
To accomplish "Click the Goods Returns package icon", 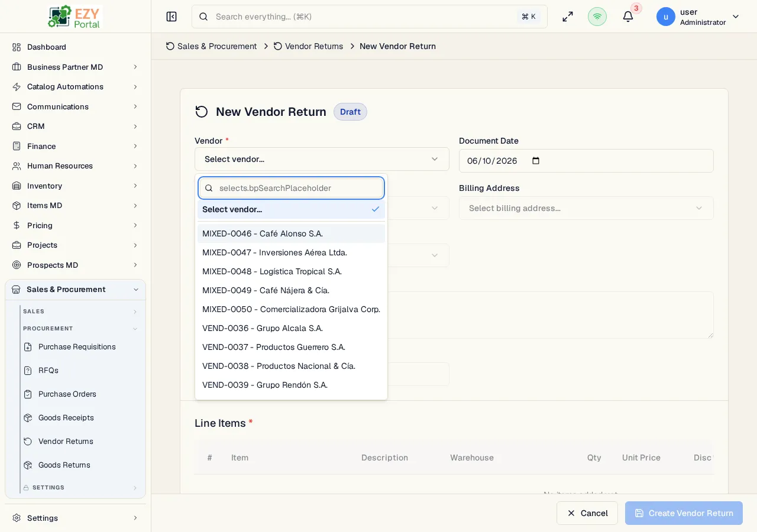I will click(28, 465).
